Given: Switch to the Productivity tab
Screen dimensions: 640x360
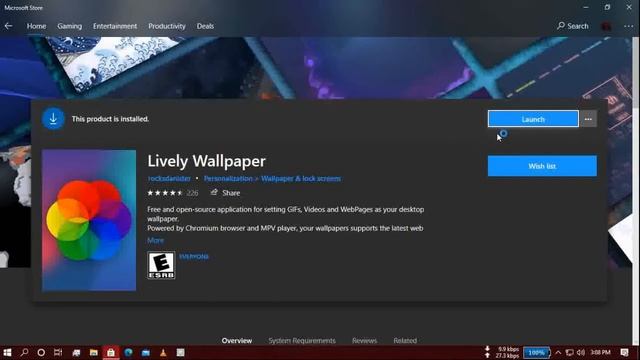Looking at the screenshot, I should click(x=167, y=26).
